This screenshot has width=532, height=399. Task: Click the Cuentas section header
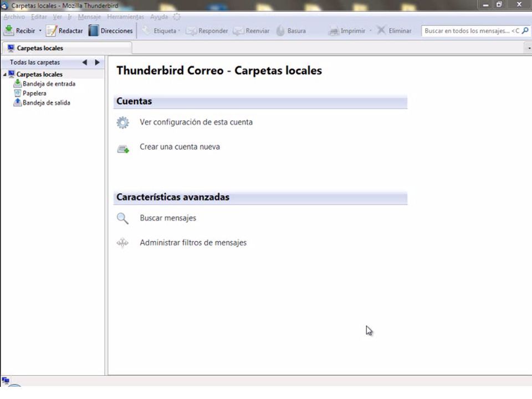coord(260,101)
